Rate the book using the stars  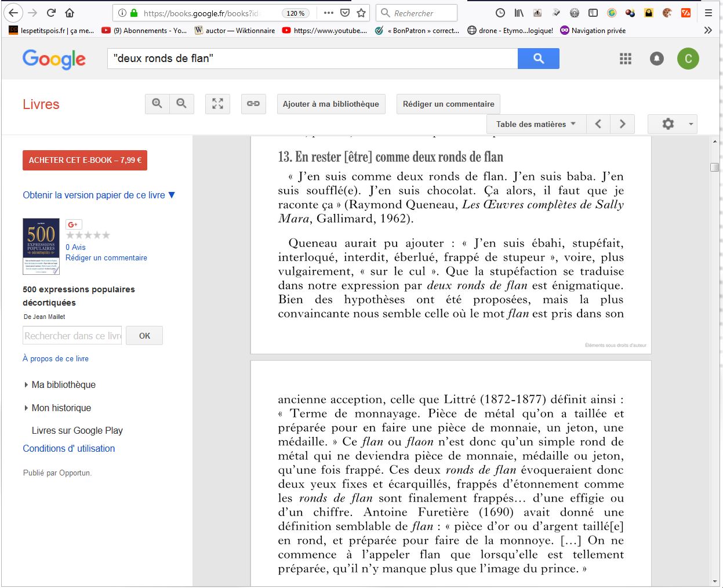click(x=88, y=235)
